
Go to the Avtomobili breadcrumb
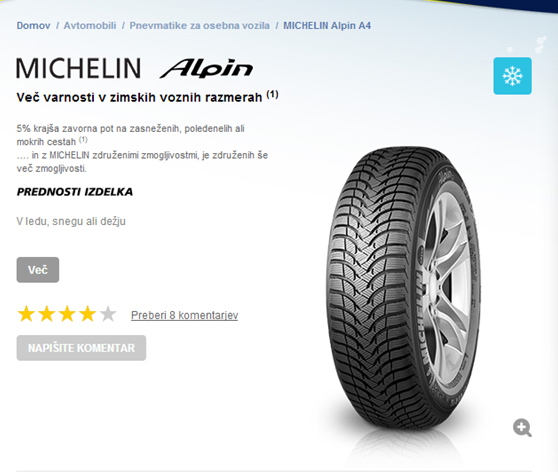tap(90, 26)
